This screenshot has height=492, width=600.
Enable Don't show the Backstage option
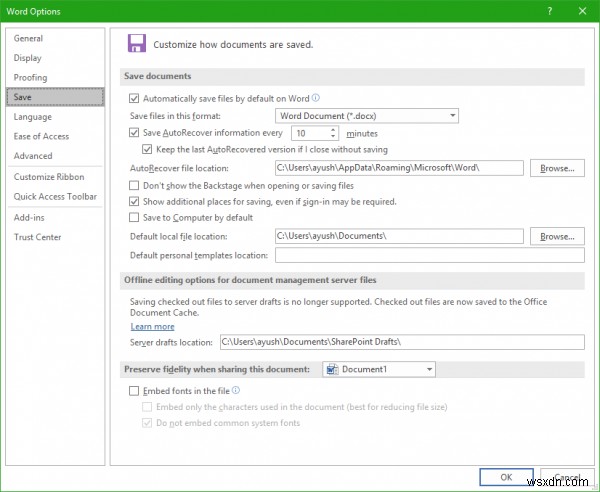[x=134, y=186]
